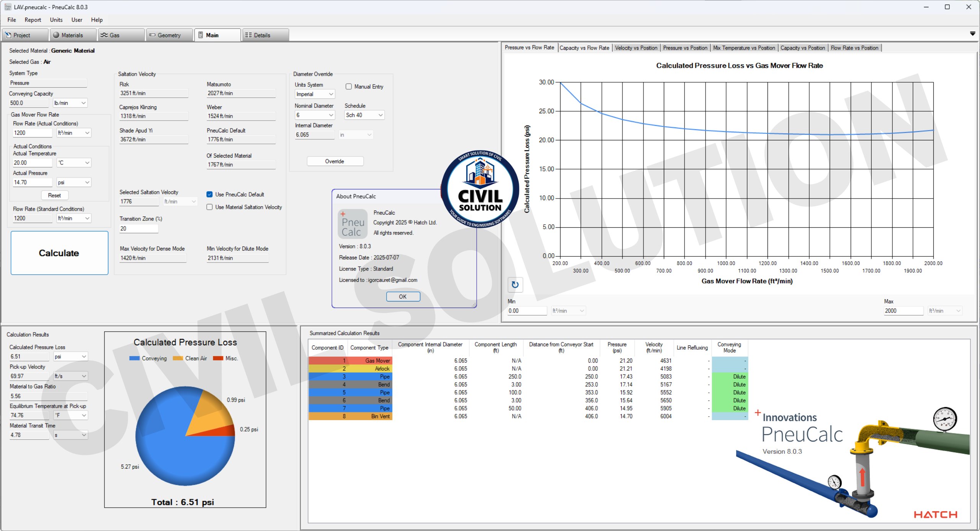Click the Transition Zone input field

(139, 229)
